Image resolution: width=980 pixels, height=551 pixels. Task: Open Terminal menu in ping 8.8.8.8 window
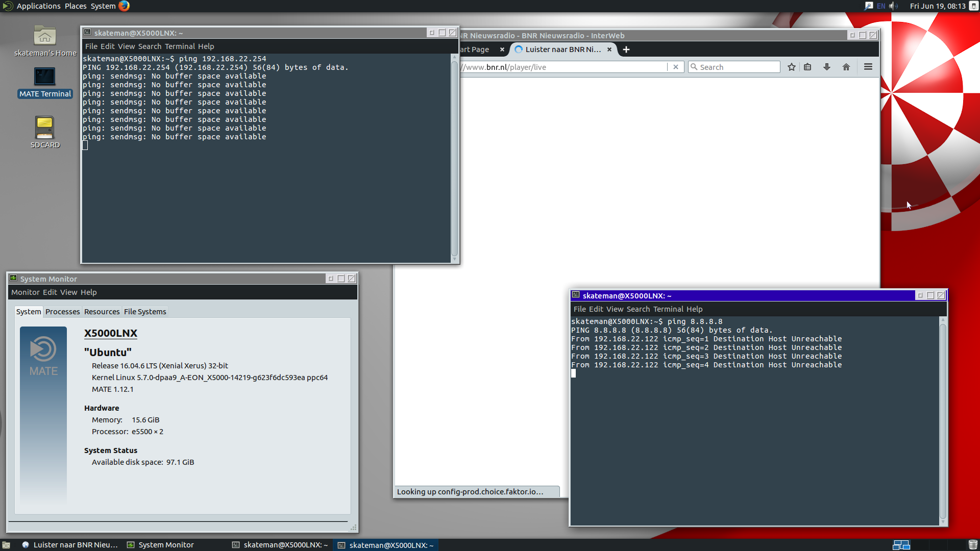pyautogui.click(x=668, y=309)
